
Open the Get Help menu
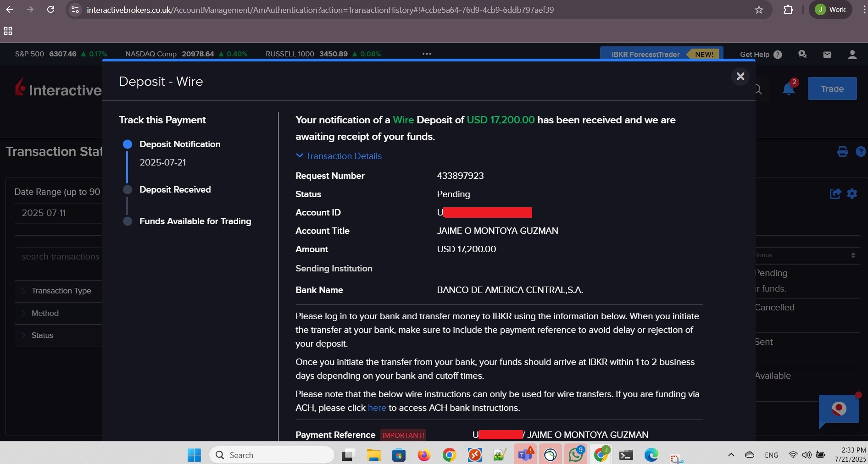761,54
